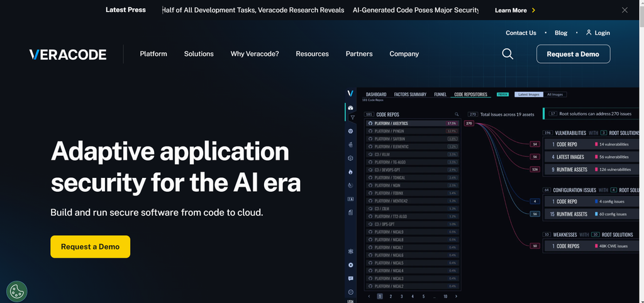Open the Solutions menu
644x303 pixels.
click(199, 54)
